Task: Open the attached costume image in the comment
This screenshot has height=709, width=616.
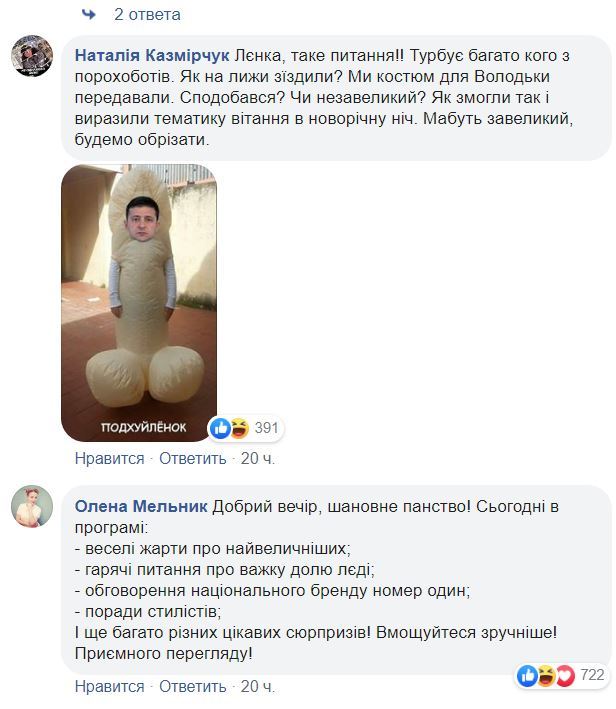Action: (139, 303)
